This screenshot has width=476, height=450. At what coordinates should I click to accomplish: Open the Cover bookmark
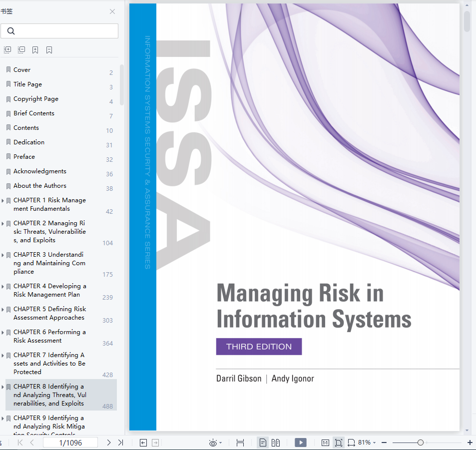22,70
